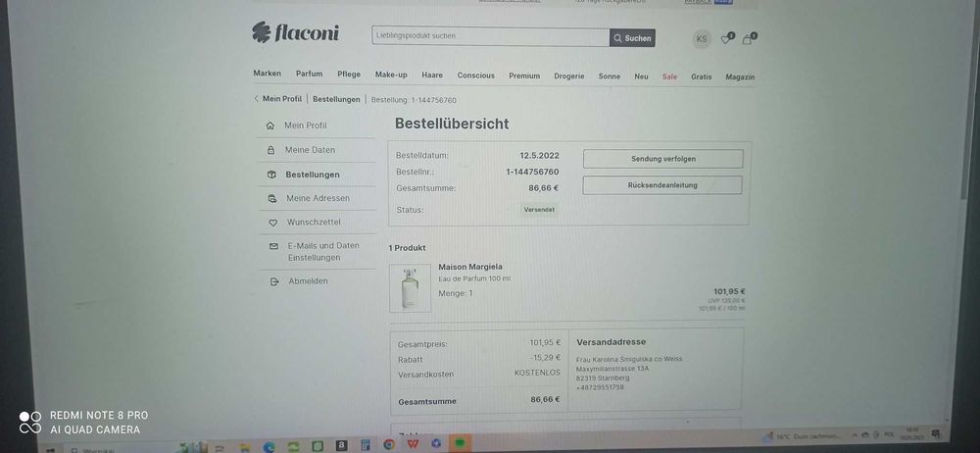Select Wunschzettel in the sidebar
980x453 pixels.
[314, 223]
